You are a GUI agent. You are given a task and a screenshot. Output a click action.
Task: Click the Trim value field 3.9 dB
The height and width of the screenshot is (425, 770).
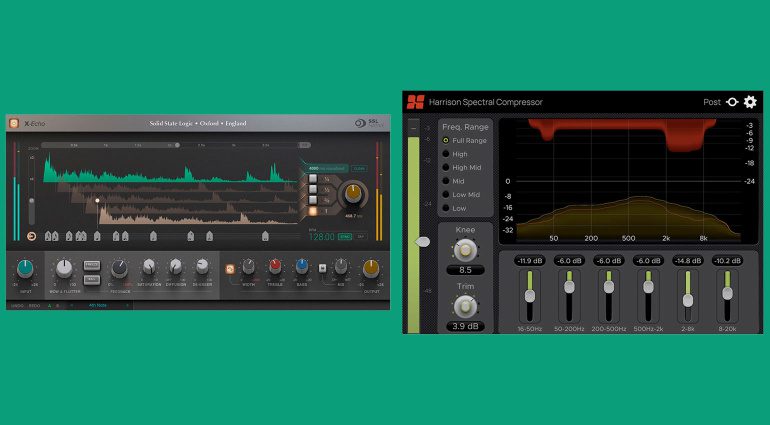click(465, 326)
